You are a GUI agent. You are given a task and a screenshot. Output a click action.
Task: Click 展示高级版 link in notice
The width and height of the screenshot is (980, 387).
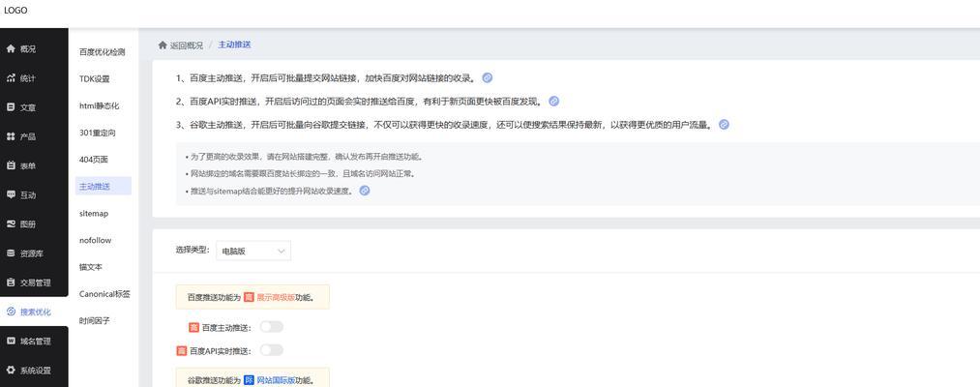[x=276, y=297]
